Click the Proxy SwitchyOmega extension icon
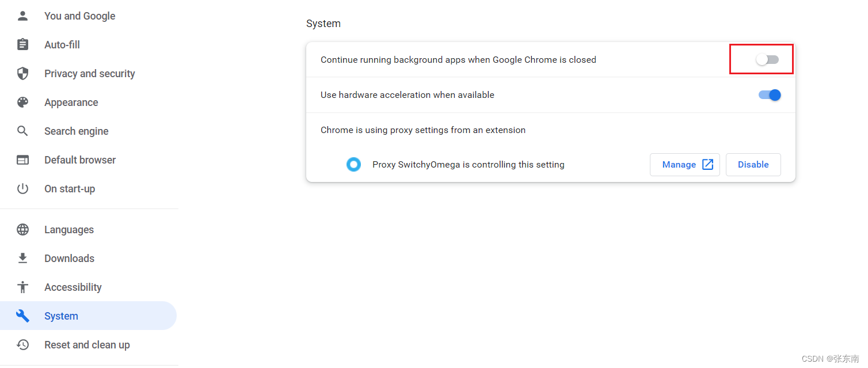 [353, 165]
